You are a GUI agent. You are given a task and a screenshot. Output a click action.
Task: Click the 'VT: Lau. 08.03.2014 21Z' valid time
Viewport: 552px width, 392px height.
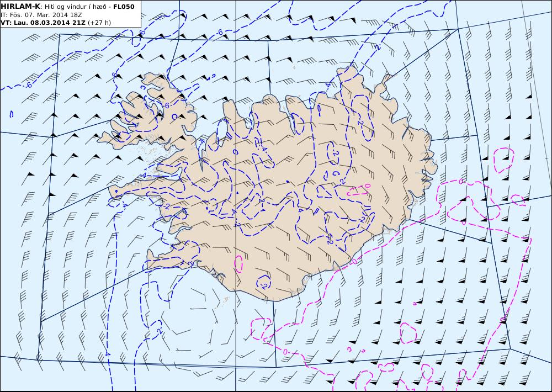pyautogui.click(x=43, y=23)
